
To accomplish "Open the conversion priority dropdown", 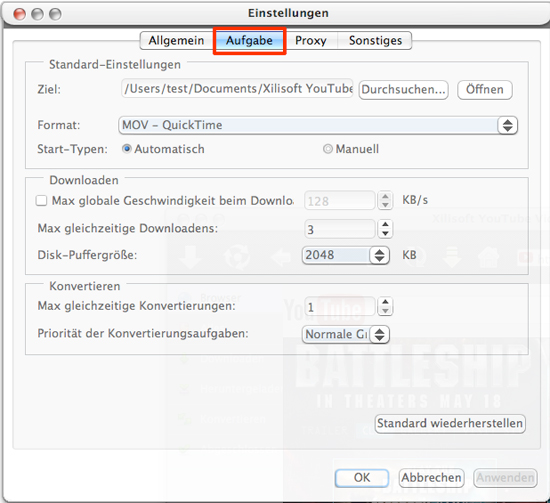I will pyautogui.click(x=346, y=334).
